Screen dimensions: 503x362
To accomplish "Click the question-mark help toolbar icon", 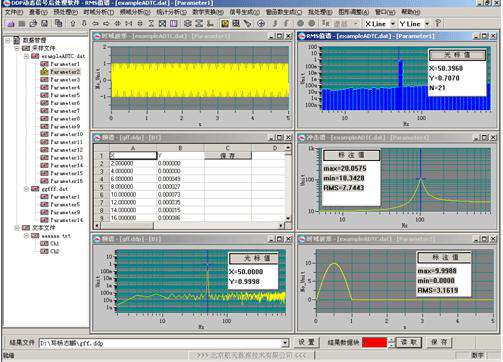I will (x=438, y=24).
